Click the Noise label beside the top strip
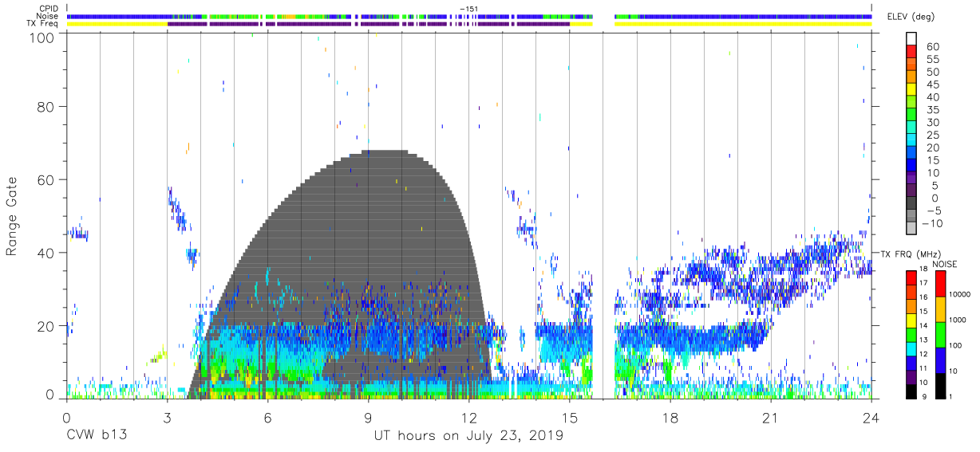The image size is (980, 452). click(x=46, y=16)
